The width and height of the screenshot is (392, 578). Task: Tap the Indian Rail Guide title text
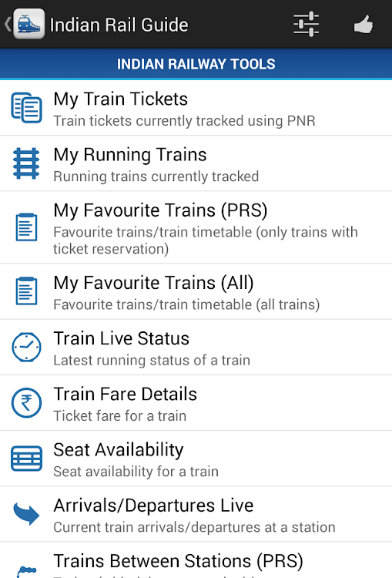[x=119, y=25]
